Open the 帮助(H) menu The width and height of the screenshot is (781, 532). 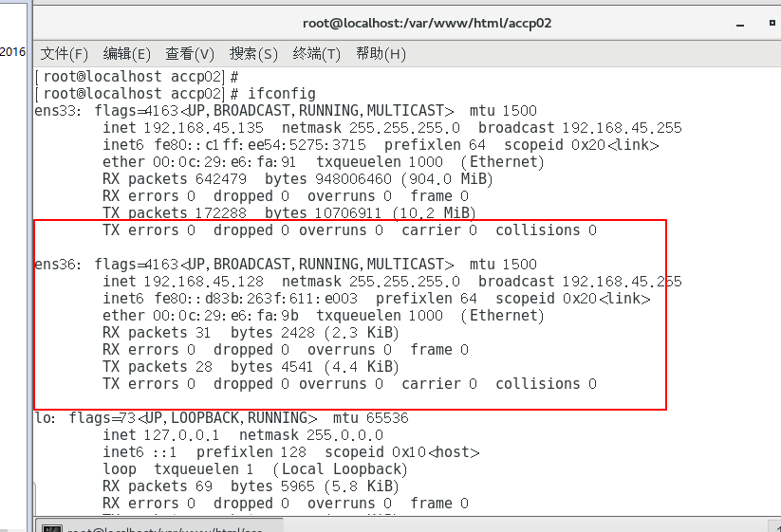click(x=381, y=54)
